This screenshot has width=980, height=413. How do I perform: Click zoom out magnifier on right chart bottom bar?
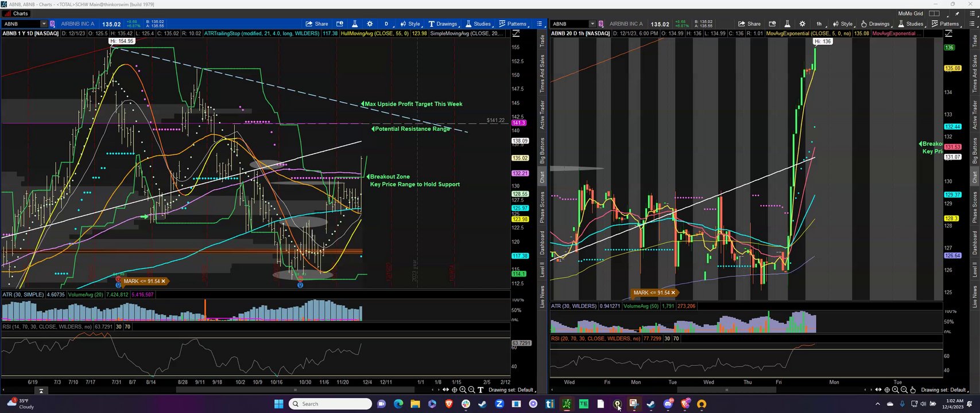click(x=904, y=390)
